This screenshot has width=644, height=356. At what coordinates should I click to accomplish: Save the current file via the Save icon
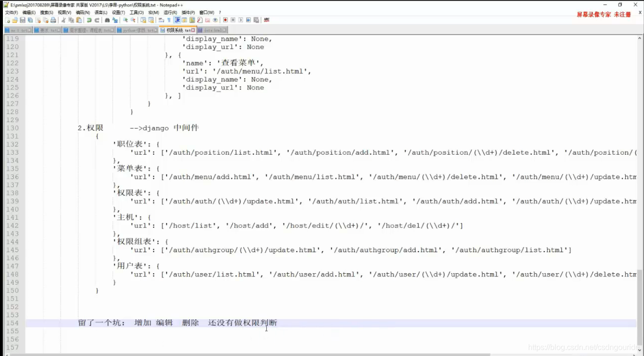(x=23, y=20)
